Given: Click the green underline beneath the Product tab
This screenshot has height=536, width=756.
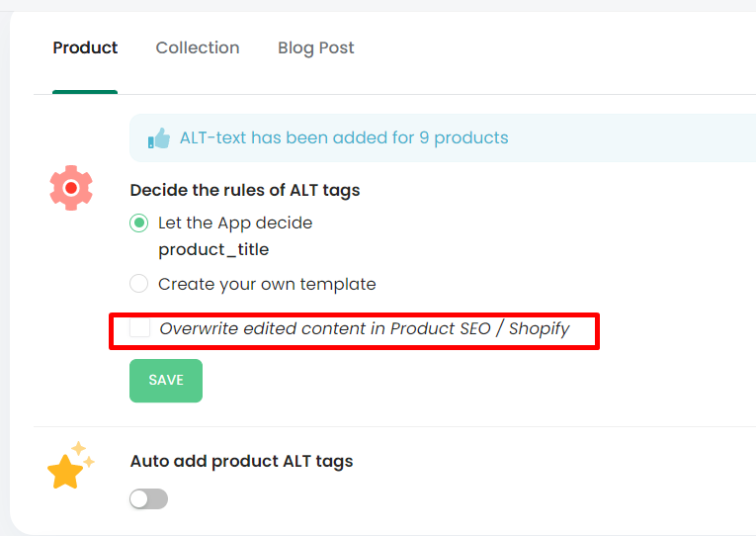Looking at the screenshot, I should 85,92.
